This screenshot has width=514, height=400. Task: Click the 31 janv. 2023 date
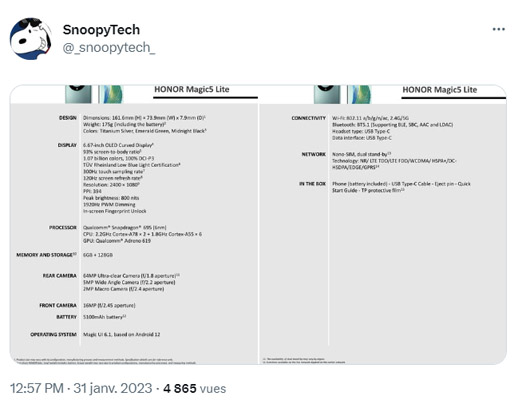click(113, 388)
